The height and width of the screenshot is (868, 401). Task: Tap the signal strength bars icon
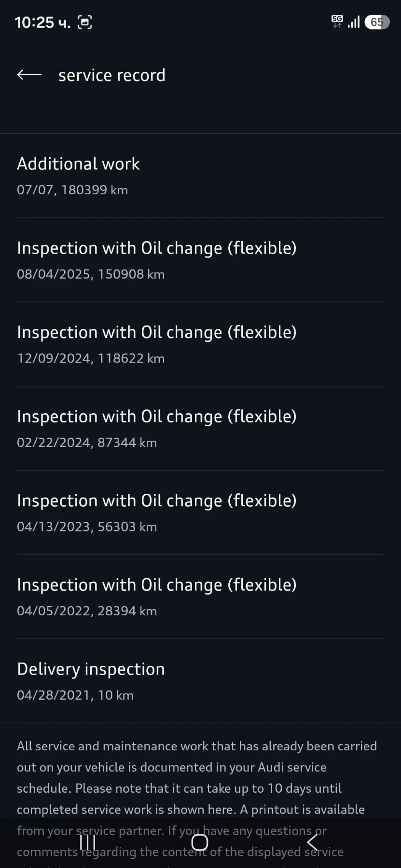pos(354,22)
